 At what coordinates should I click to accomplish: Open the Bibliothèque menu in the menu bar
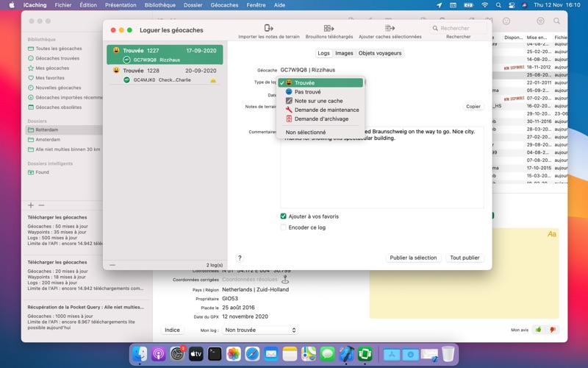[x=159, y=5]
